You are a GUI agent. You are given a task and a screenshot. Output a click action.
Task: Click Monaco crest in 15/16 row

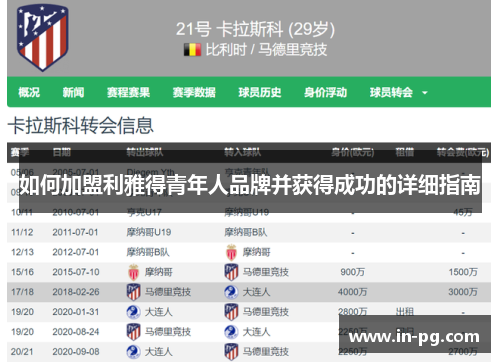133,272
